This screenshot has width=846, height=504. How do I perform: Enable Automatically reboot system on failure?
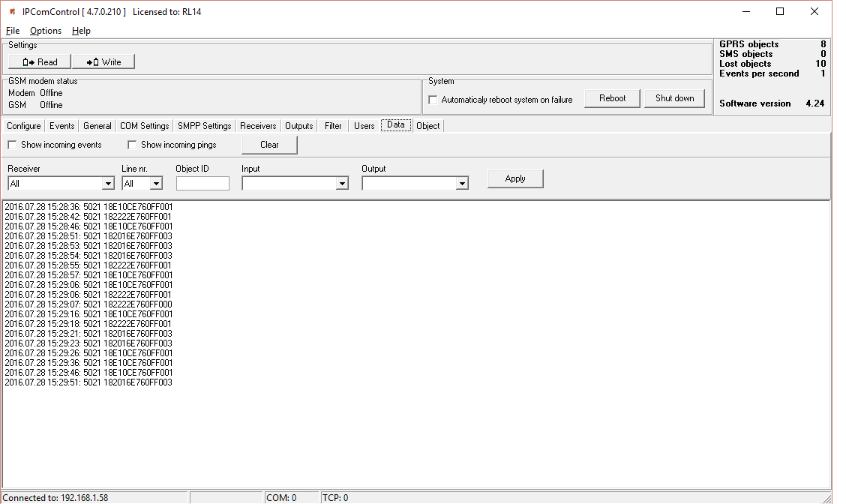[433, 100]
